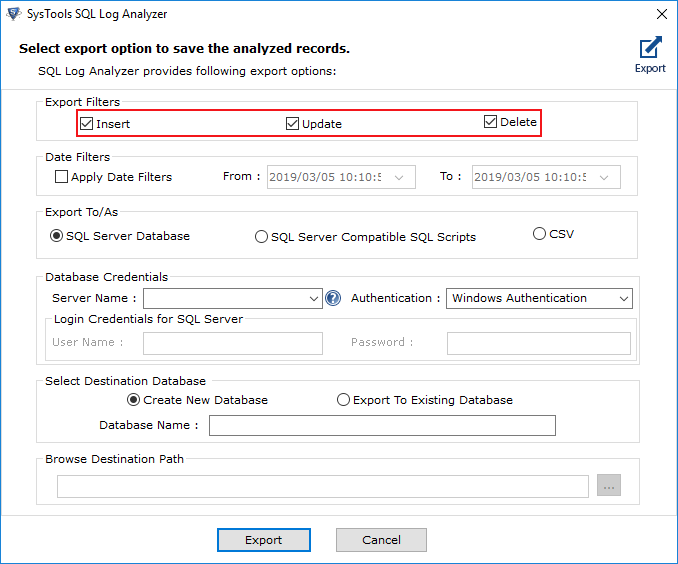Expand the Server Name combo box
Image resolution: width=678 pixels, height=564 pixels.
[x=314, y=298]
